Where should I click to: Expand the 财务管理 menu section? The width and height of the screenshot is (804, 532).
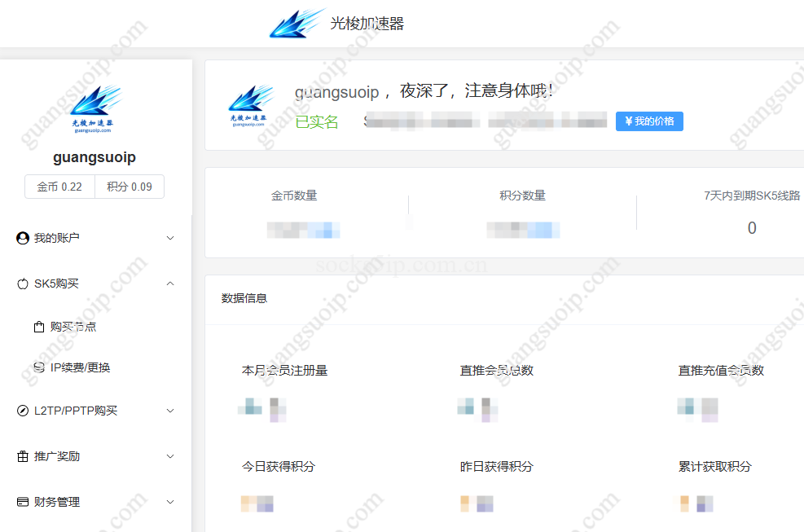[x=95, y=502]
